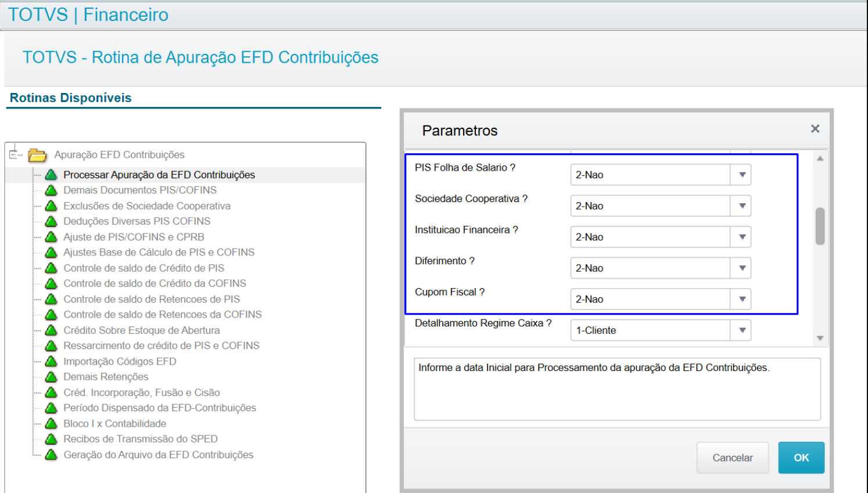Close the Parametros dialog

click(815, 129)
